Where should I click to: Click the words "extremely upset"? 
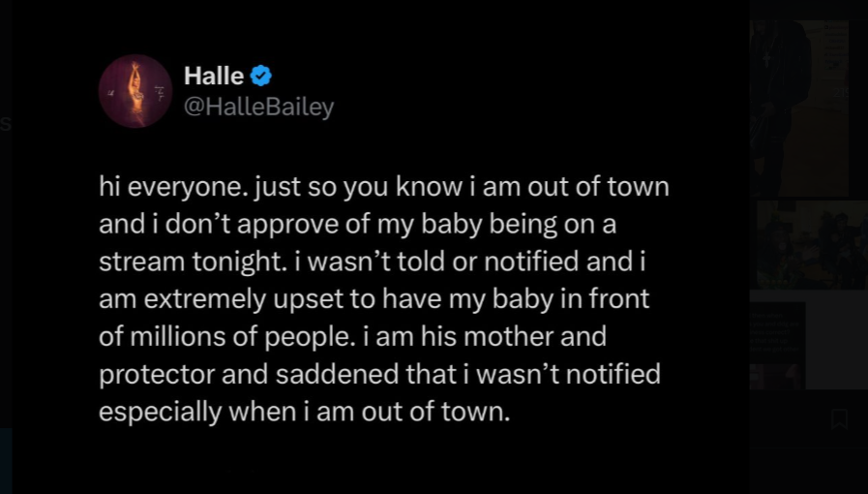coord(247,299)
